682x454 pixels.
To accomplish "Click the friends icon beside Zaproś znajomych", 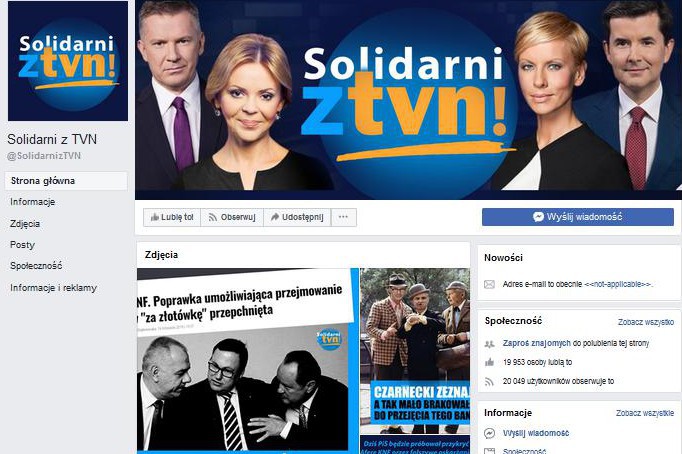I will 489,344.
